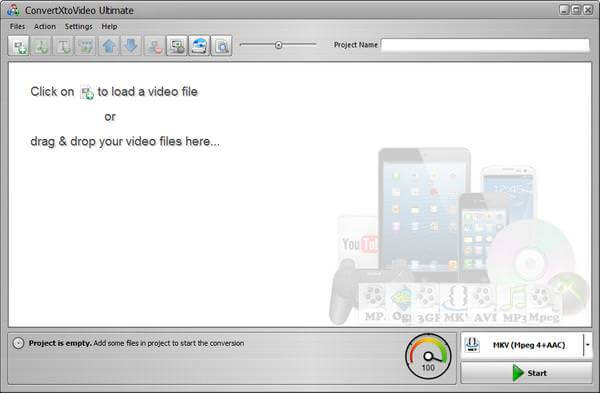Click the 'drag & drop your video files here...' text
600x393 pixels.
[x=125, y=142]
